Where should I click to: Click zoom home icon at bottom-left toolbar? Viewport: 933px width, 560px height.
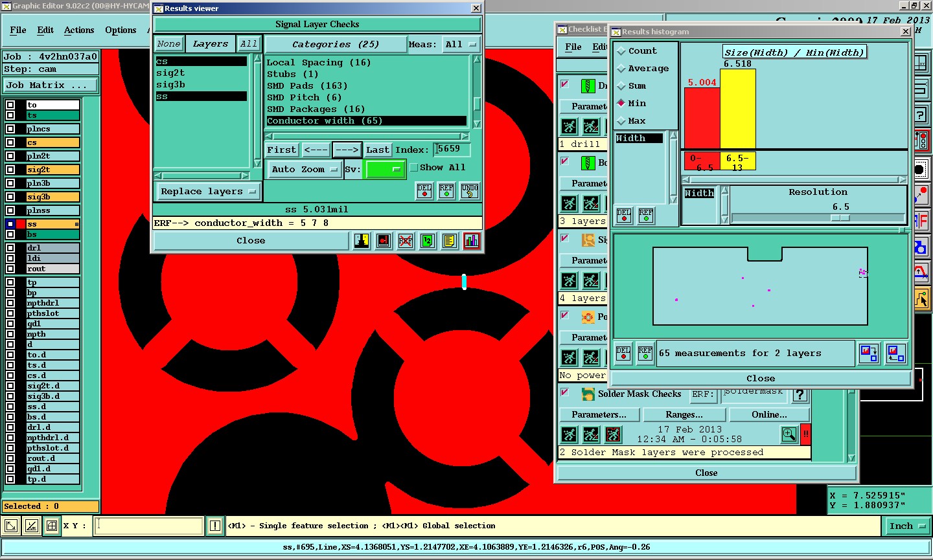[11, 526]
